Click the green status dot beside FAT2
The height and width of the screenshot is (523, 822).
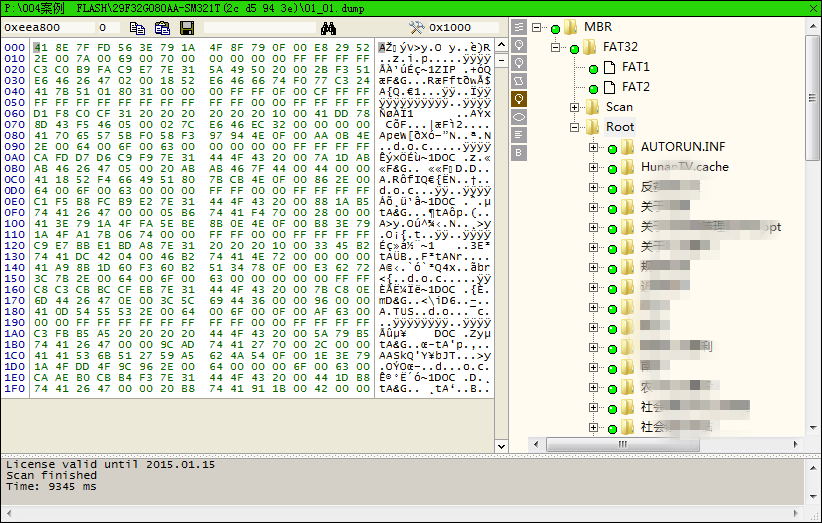[x=593, y=89]
